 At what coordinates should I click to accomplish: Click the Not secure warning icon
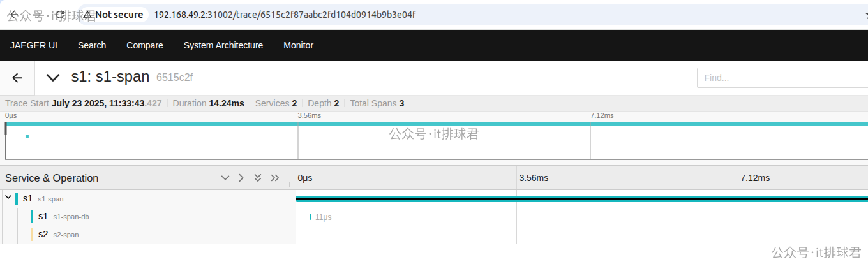86,14
